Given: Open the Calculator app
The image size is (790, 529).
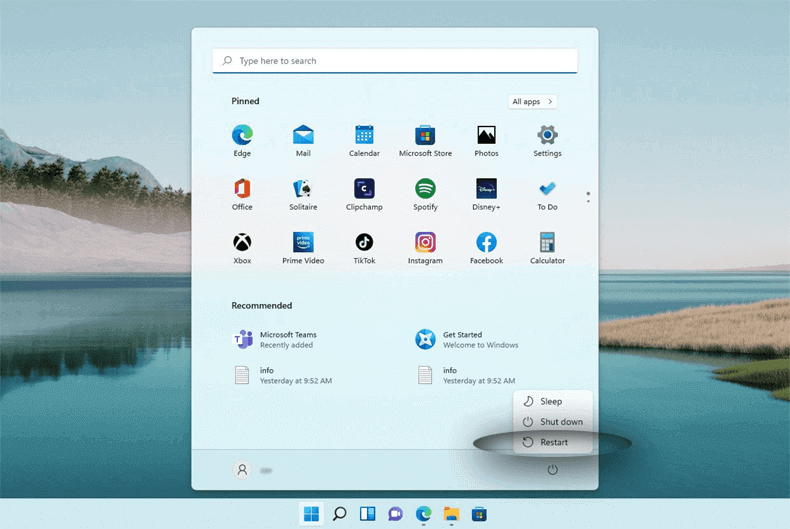Looking at the screenshot, I should [547, 248].
